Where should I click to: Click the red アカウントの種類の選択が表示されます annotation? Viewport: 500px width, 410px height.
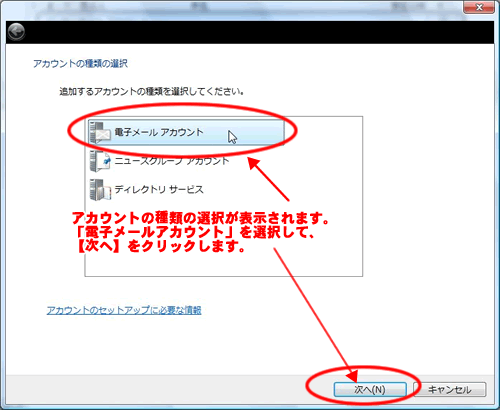(200, 218)
